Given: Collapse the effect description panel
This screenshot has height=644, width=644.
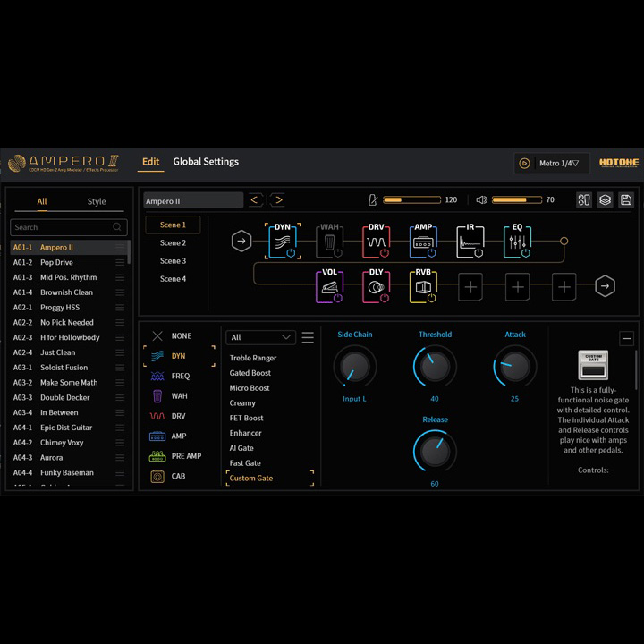Looking at the screenshot, I should click(626, 339).
